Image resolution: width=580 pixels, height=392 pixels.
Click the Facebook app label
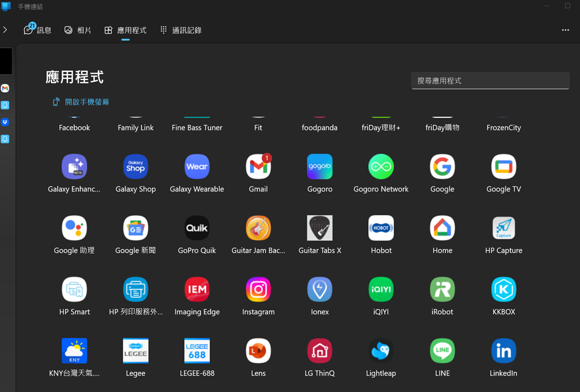tap(74, 127)
